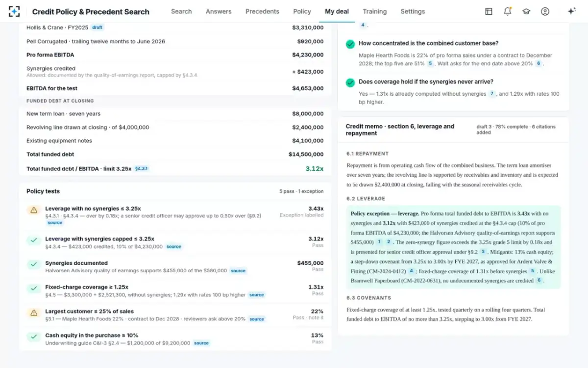
Task: Click the '6.1 REPAYMENT' heading
Action: (x=367, y=154)
